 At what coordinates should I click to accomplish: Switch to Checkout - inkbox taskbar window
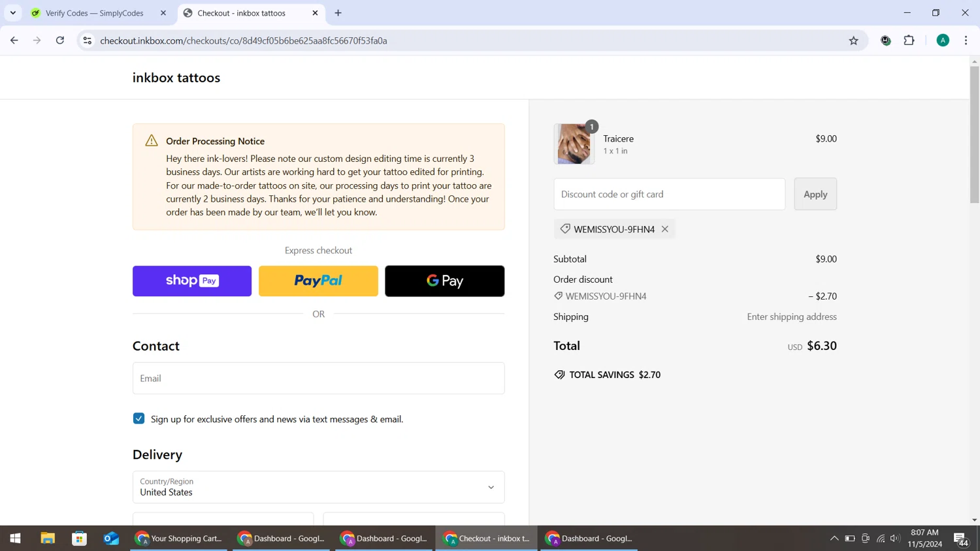pos(487,539)
